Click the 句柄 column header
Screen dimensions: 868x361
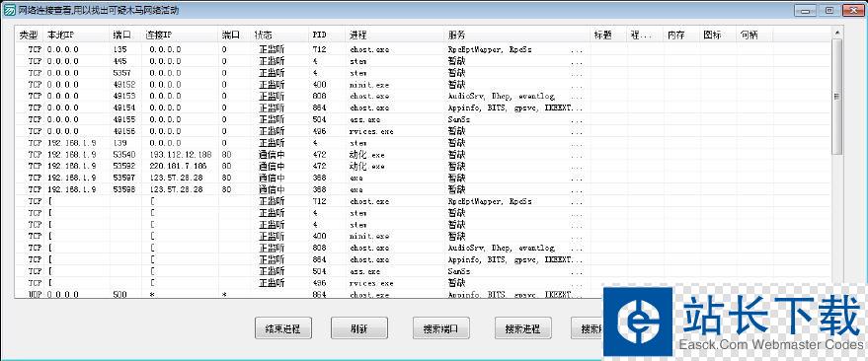pos(754,35)
